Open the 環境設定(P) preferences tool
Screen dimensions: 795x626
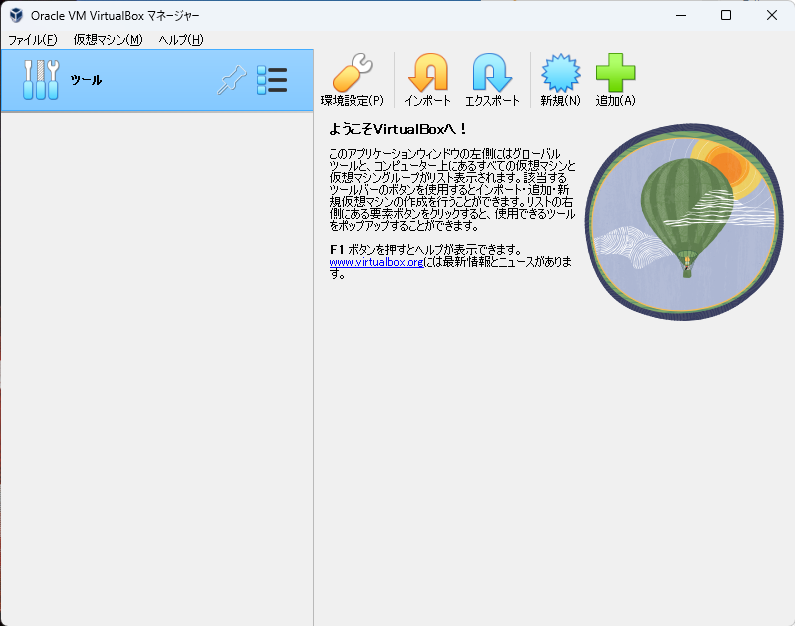(352, 80)
